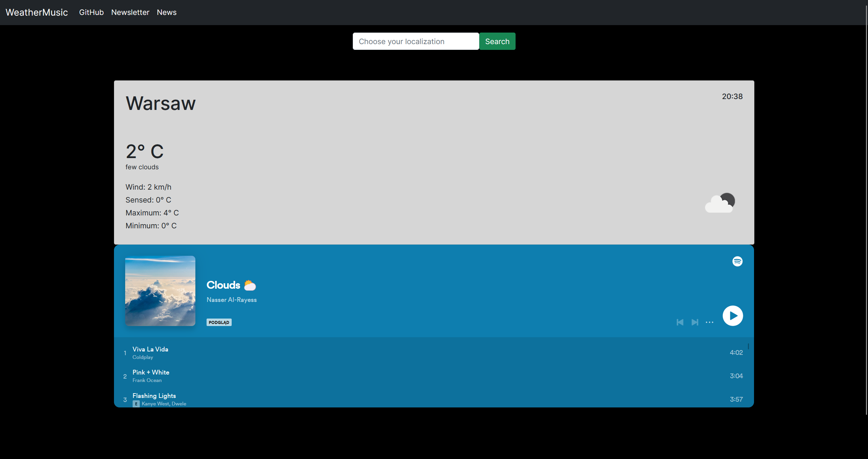
Task: Skip to next track
Action: tap(695, 322)
